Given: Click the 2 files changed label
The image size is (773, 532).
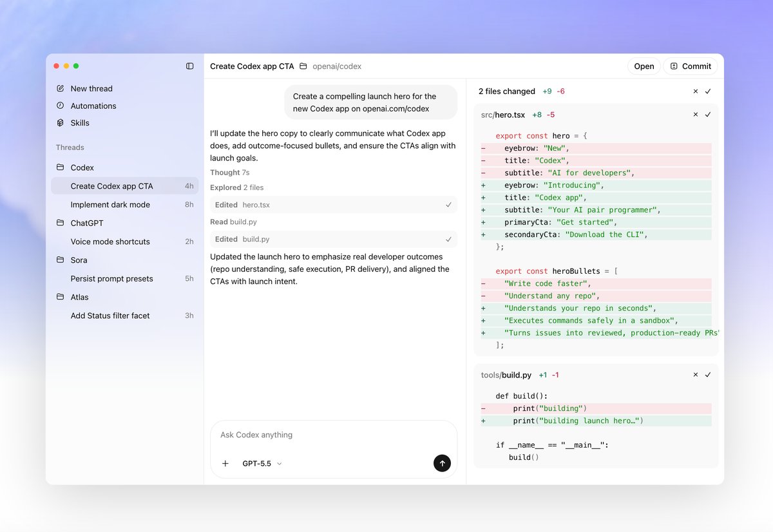Looking at the screenshot, I should (507, 91).
